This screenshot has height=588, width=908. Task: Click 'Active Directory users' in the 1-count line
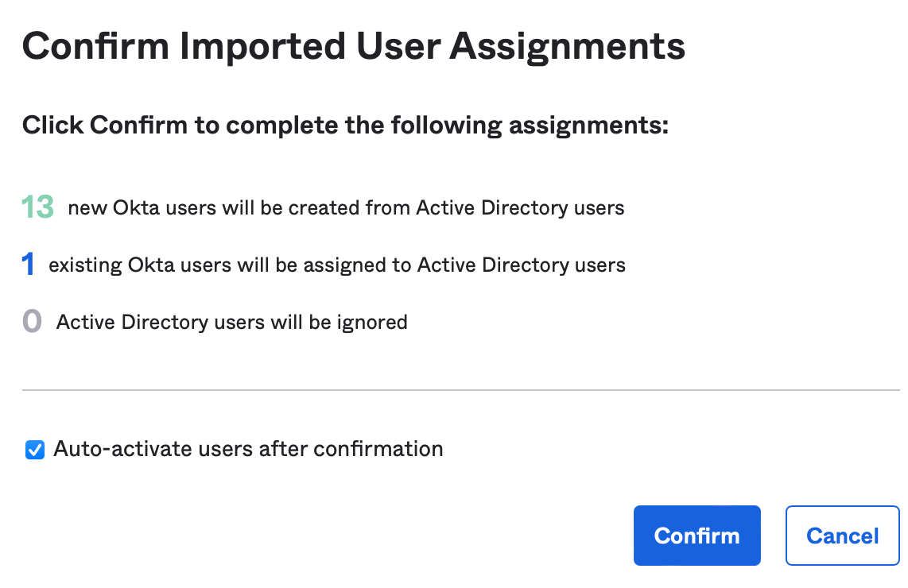(522, 265)
